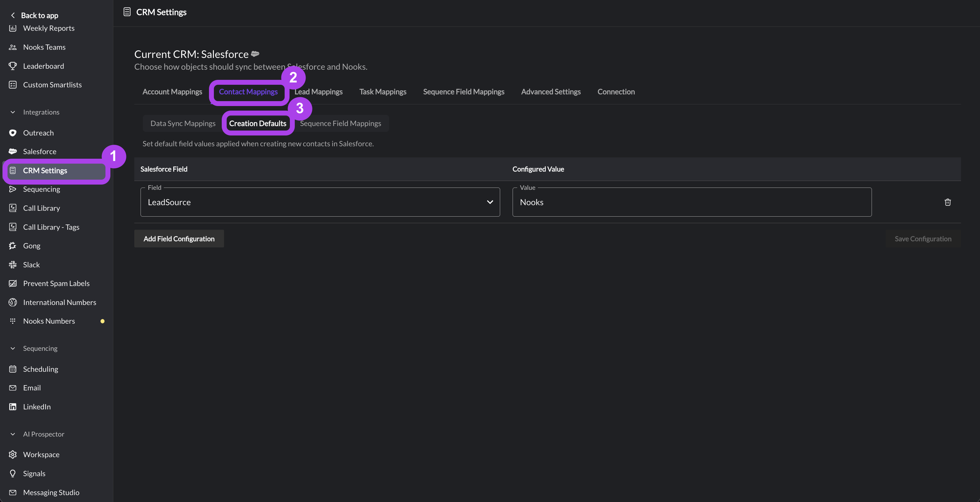Click the Gong logo icon
980x502 pixels.
coord(12,246)
